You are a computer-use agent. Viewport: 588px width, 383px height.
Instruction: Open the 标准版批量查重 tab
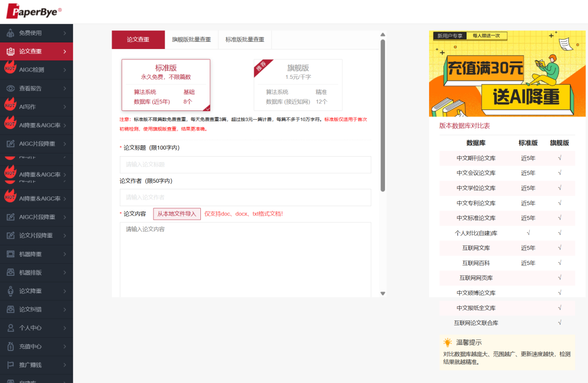[244, 40]
